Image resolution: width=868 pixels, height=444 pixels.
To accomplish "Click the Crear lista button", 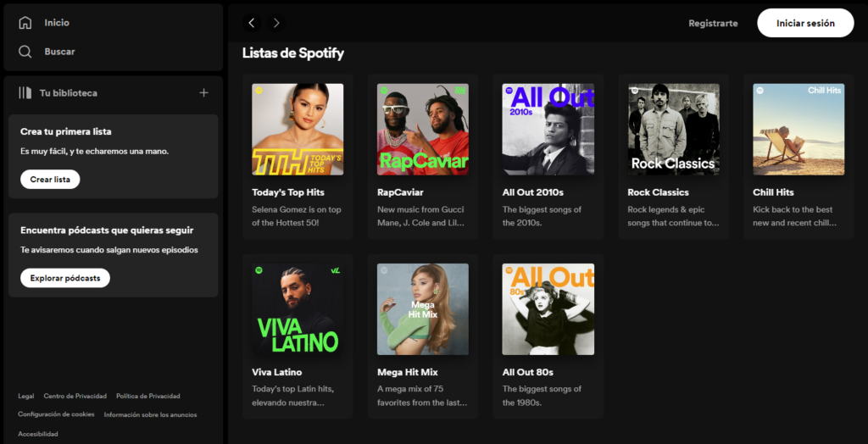I will (50, 180).
